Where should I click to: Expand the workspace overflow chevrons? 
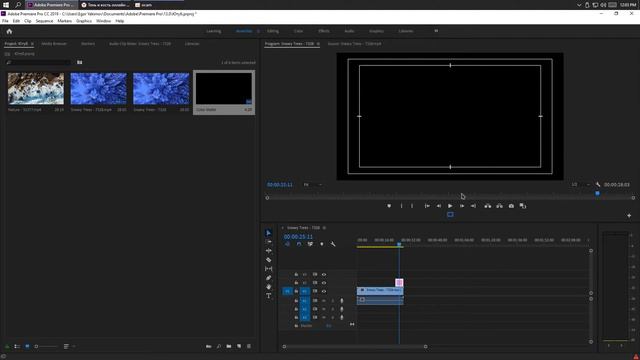point(436,31)
